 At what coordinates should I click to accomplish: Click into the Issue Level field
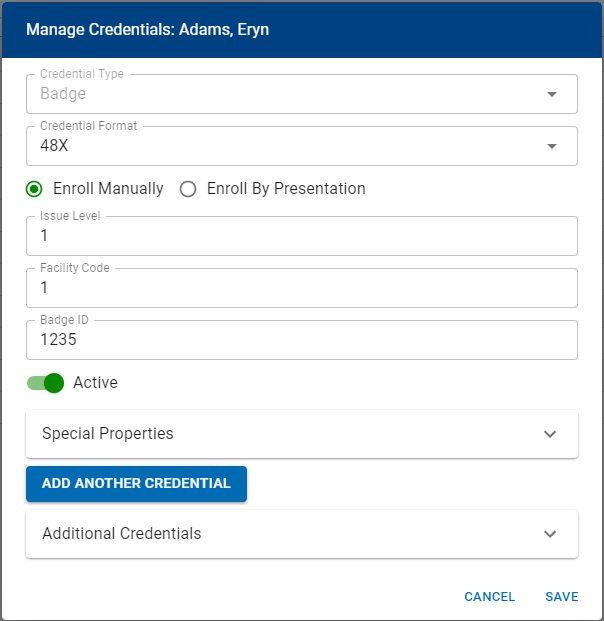tap(300, 237)
